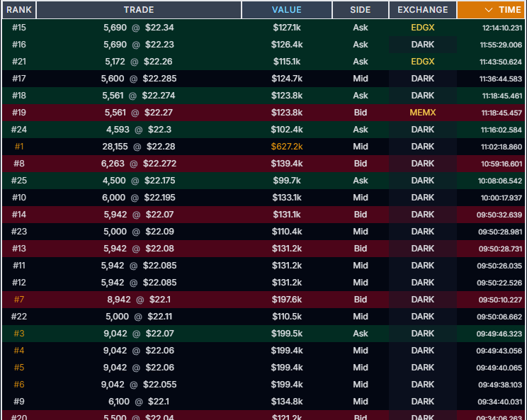Select rank #9 cell
This screenshot has width=527, height=420.
point(19,402)
